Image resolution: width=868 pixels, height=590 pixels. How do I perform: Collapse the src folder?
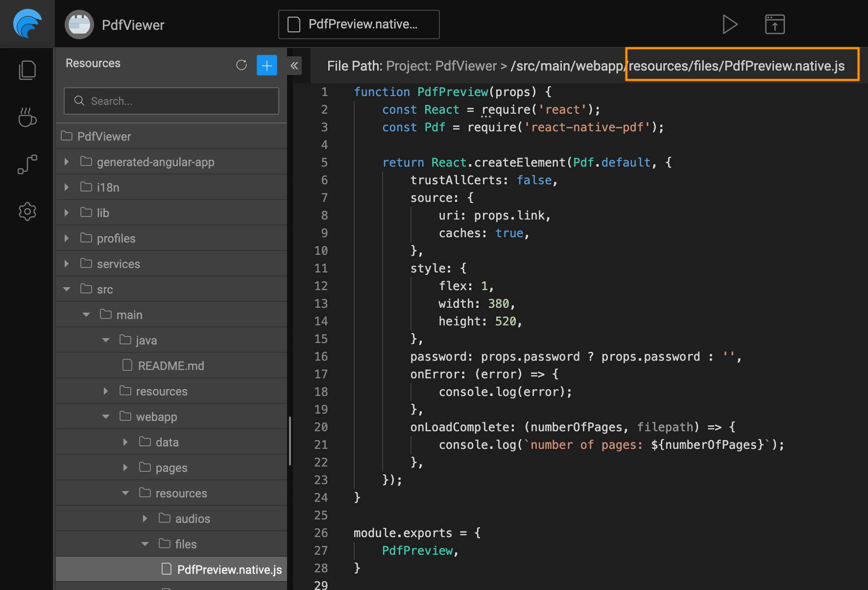tap(67, 289)
